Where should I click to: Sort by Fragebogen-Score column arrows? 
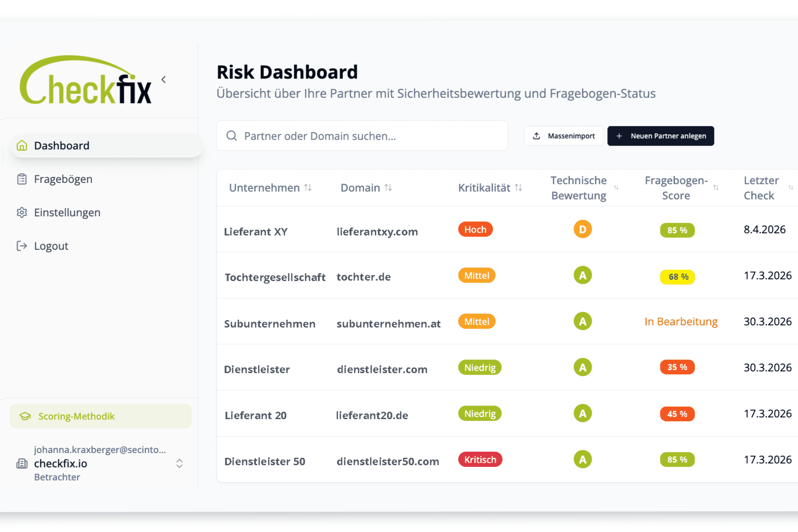pos(716,188)
